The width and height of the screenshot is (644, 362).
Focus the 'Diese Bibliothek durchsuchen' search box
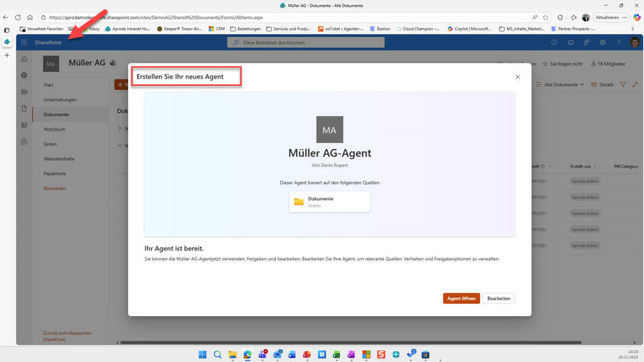click(306, 42)
